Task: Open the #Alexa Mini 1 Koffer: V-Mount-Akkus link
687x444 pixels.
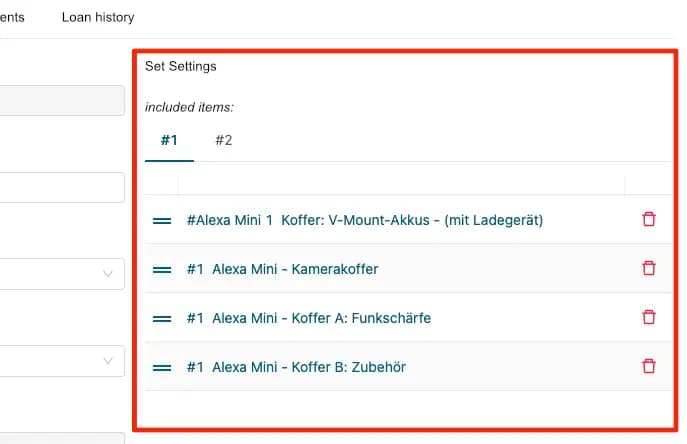Action: [x=364, y=220]
